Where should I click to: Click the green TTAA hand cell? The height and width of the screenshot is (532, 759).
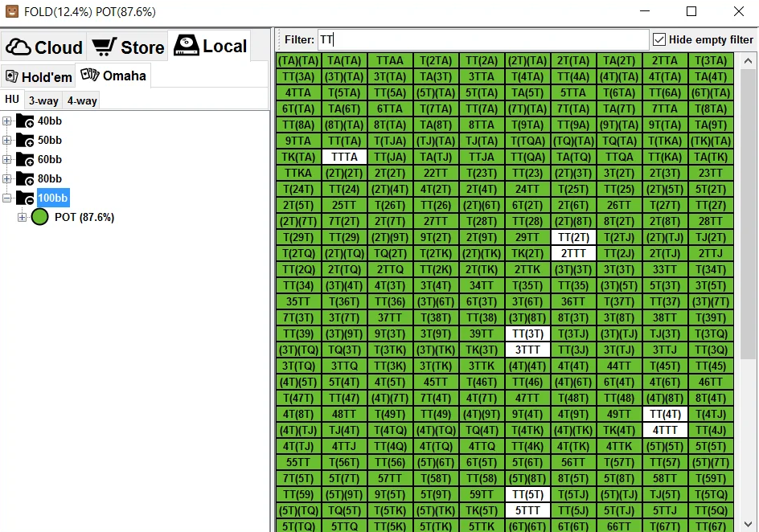click(390, 60)
